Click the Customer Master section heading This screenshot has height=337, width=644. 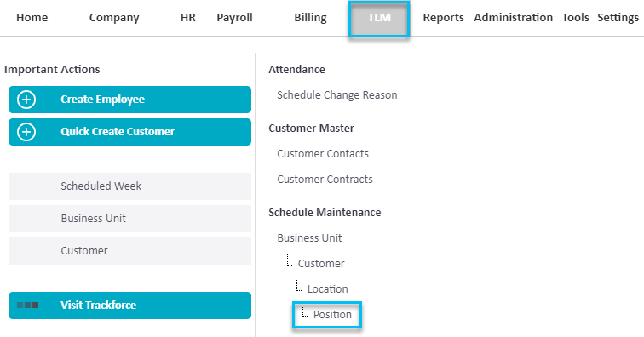point(311,128)
